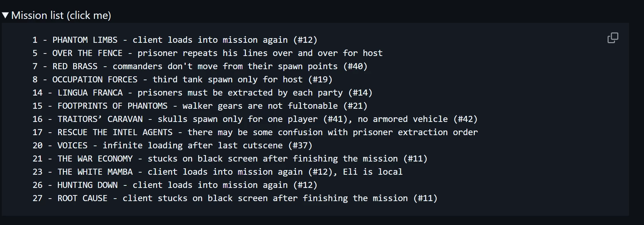This screenshot has height=225, width=644.
Task: Select THE WAR ECONOMY mission name
Action: (x=95, y=159)
